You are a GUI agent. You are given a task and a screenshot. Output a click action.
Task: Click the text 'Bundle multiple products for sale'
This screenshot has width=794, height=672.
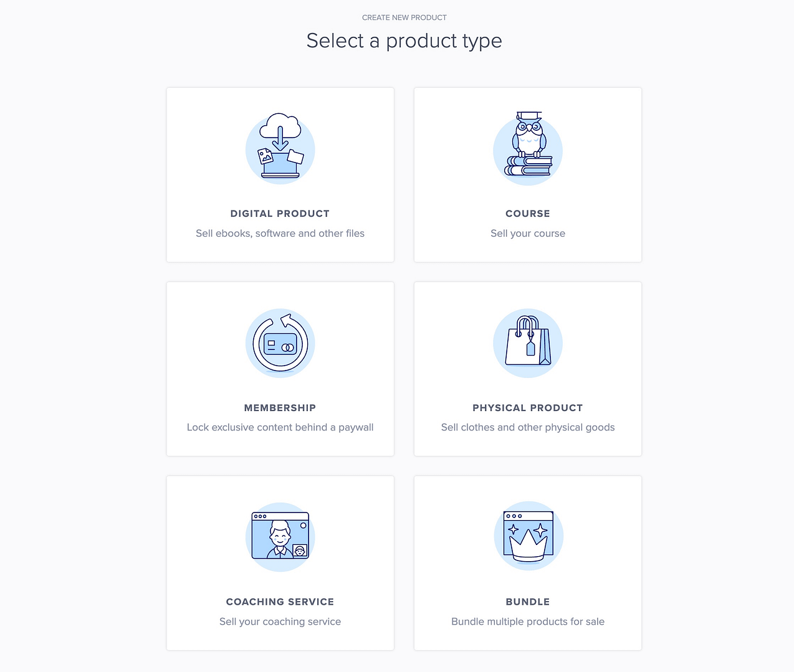click(x=528, y=621)
